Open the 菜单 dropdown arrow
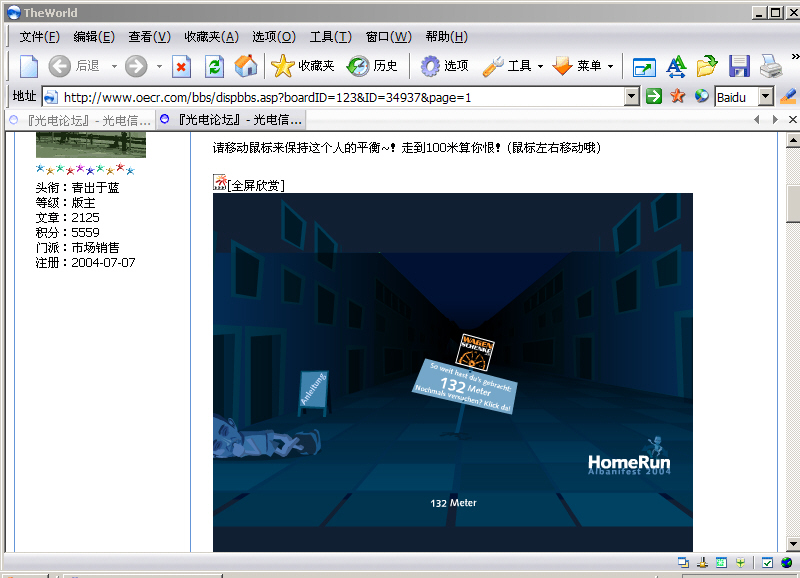This screenshot has width=800, height=578. click(x=610, y=66)
